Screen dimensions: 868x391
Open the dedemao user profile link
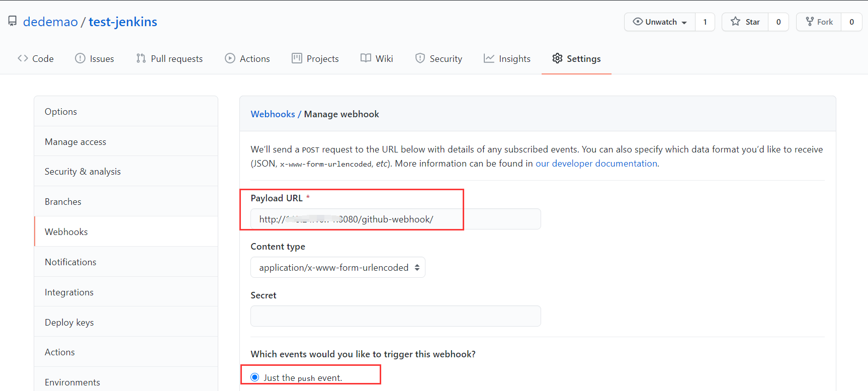(x=50, y=22)
